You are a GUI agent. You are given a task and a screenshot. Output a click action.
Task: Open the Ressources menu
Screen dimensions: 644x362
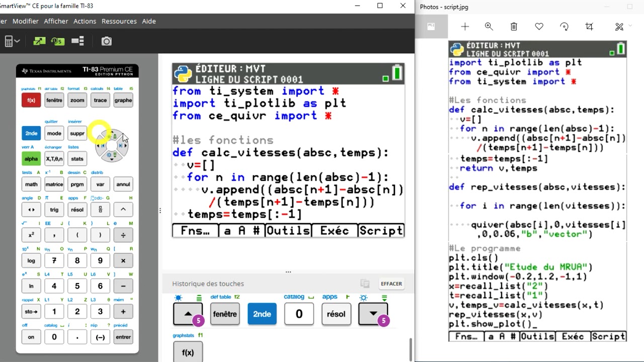(x=119, y=21)
